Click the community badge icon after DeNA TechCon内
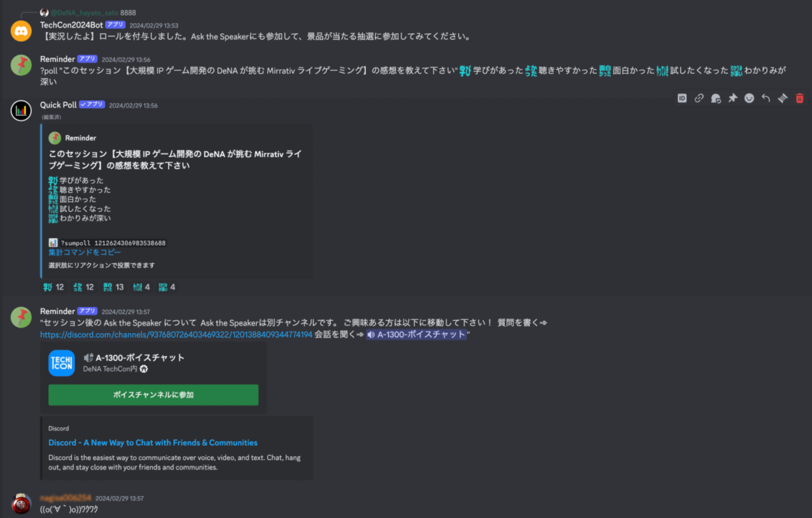The height and width of the screenshot is (518, 812). point(144,369)
